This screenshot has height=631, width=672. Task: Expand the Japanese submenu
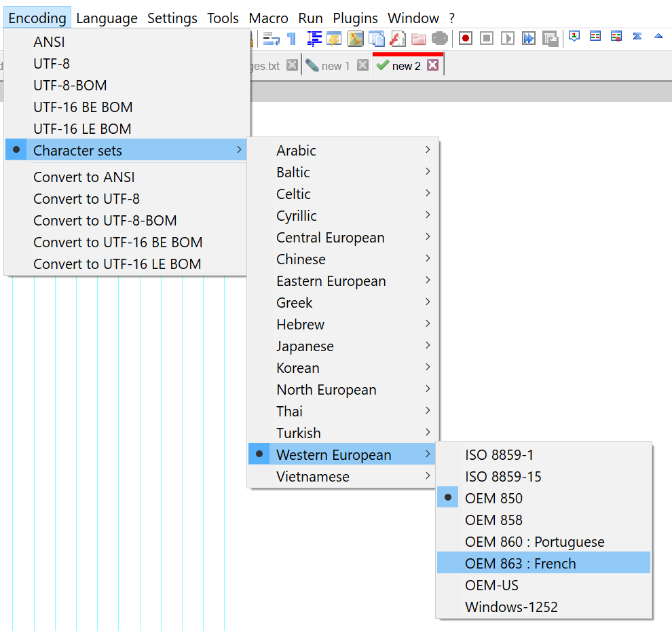[x=343, y=346]
